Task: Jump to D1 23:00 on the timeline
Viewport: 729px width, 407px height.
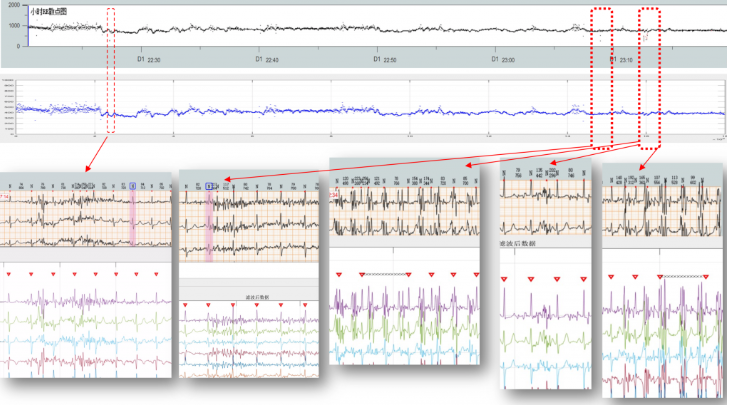Action: 502,61
